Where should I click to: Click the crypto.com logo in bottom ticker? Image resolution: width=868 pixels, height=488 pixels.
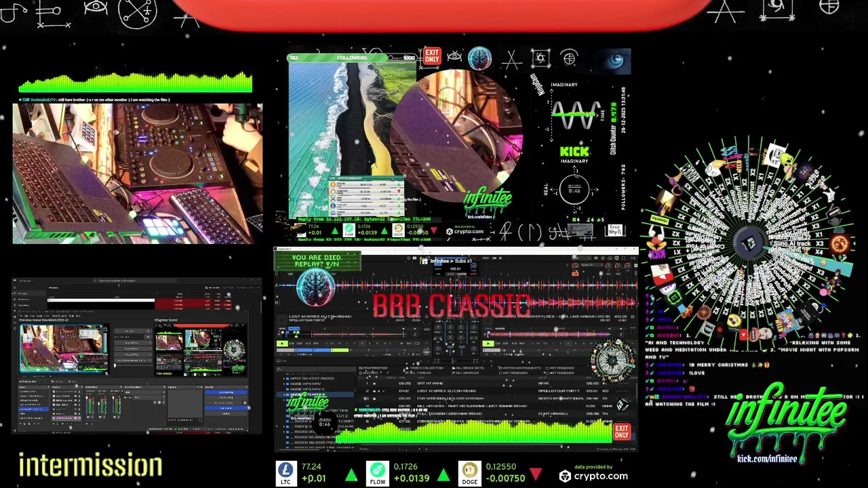[x=593, y=476]
